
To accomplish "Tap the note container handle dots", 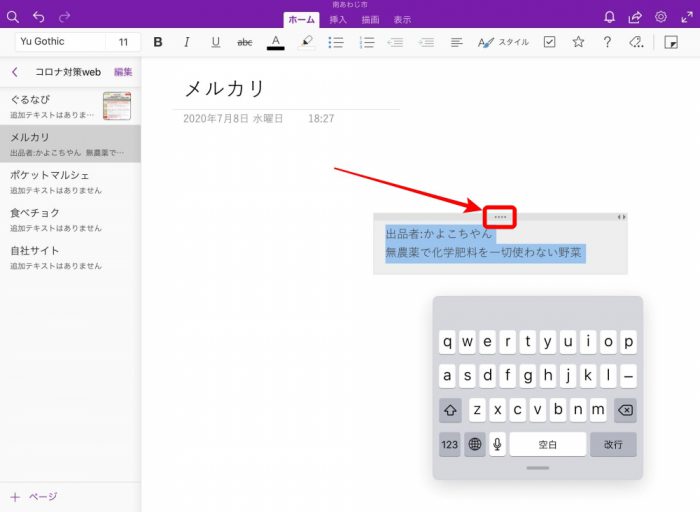I will 500,217.
